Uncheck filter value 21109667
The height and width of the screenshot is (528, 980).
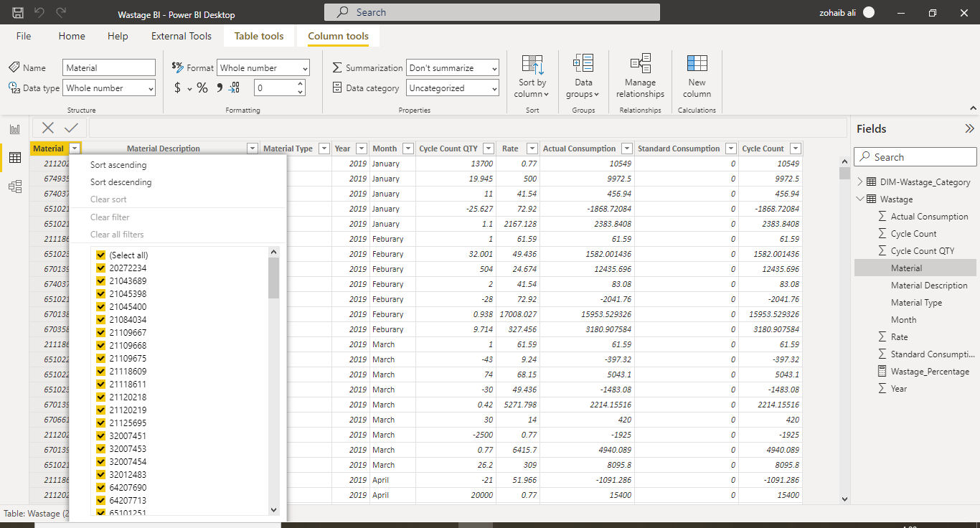point(100,332)
